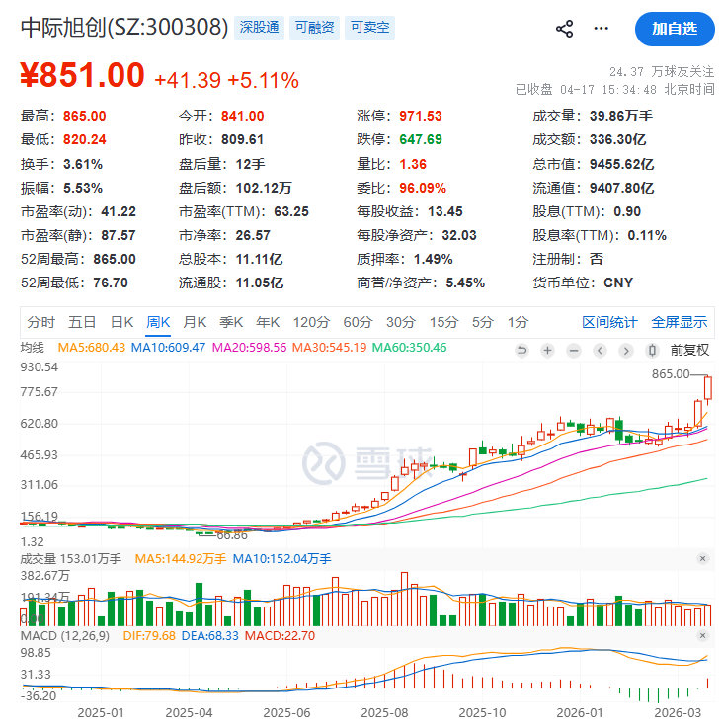The image size is (722, 728).
Task: Open the three-dot more options menu
Action: click(601, 29)
